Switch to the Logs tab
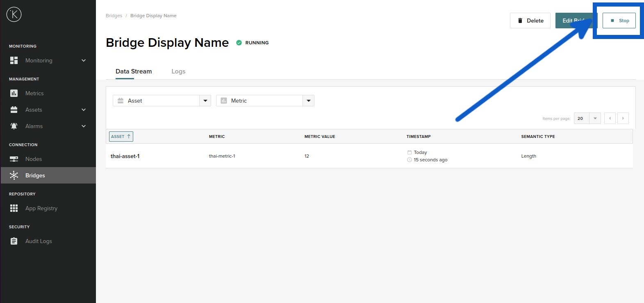 click(178, 71)
